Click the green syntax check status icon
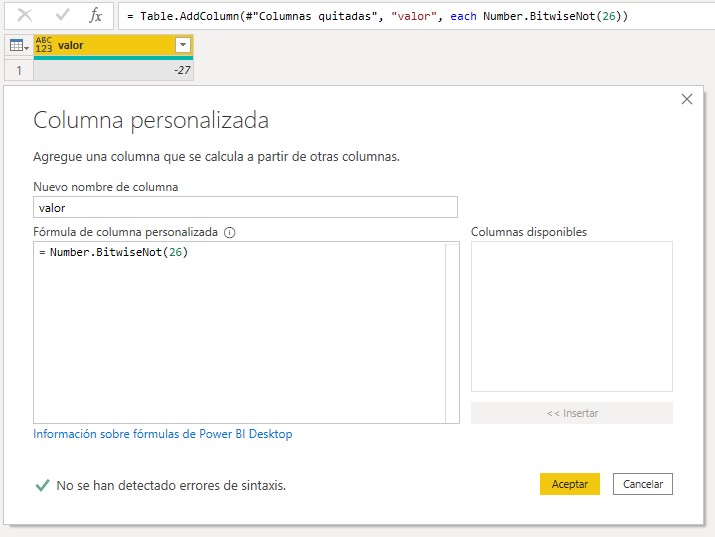This screenshot has width=715, height=537. 42,485
